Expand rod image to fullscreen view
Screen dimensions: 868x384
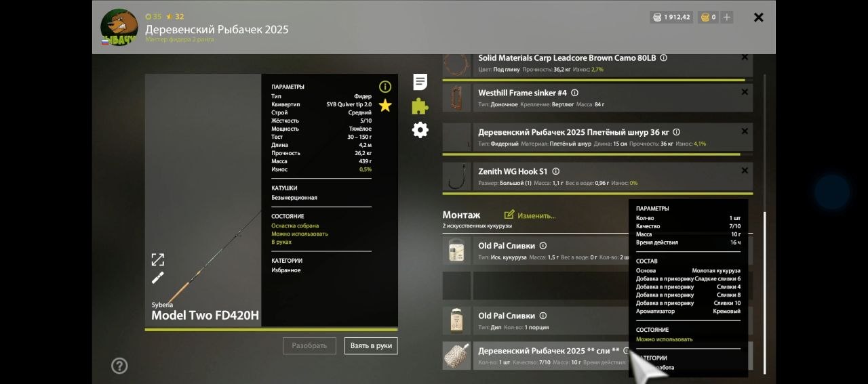coord(157,259)
